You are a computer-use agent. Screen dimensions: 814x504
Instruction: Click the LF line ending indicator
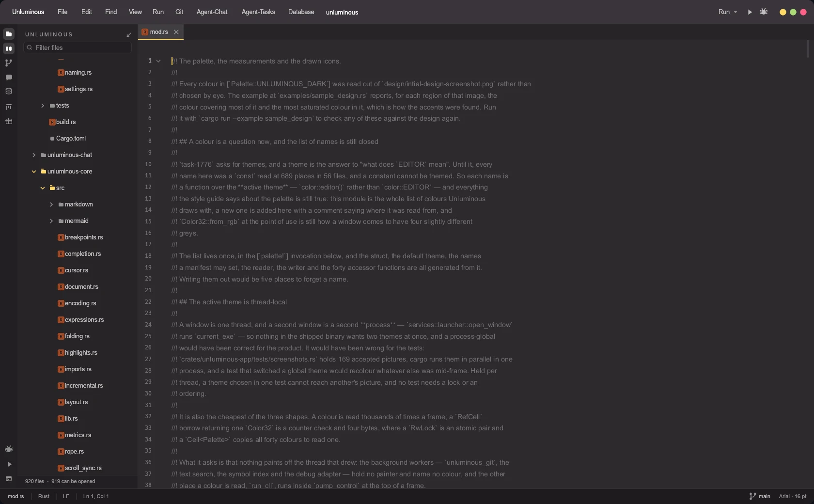[66, 496]
